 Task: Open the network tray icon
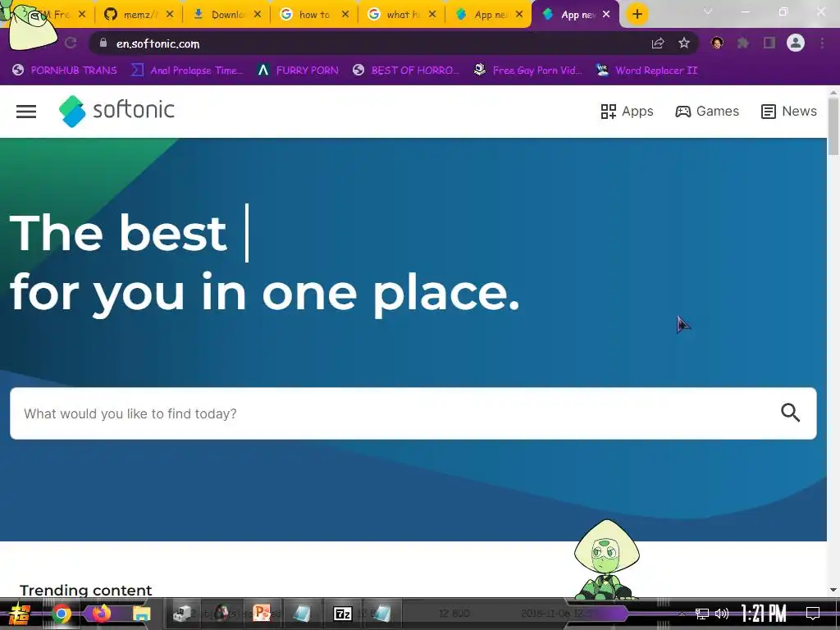coord(702,614)
